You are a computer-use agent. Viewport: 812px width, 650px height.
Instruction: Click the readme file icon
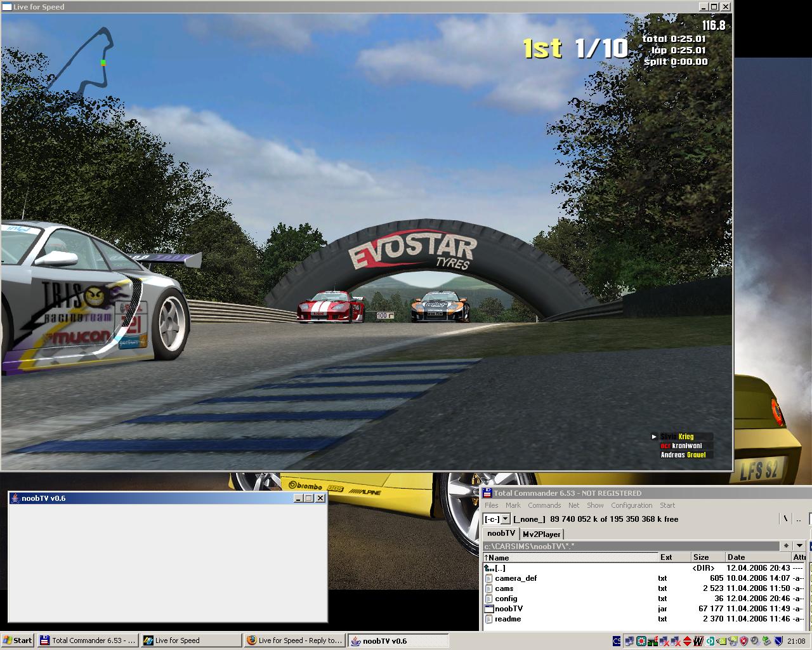coord(488,619)
